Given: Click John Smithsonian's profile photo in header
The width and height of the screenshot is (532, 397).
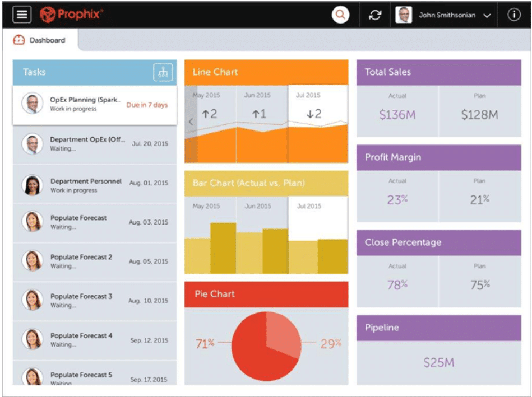Looking at the screenshot, I should [404, 15].
